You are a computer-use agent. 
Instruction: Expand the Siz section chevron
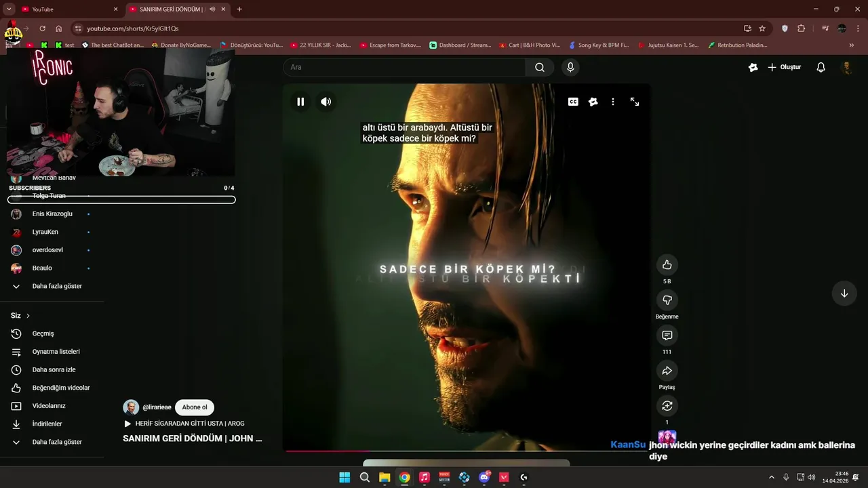[28, 316]
